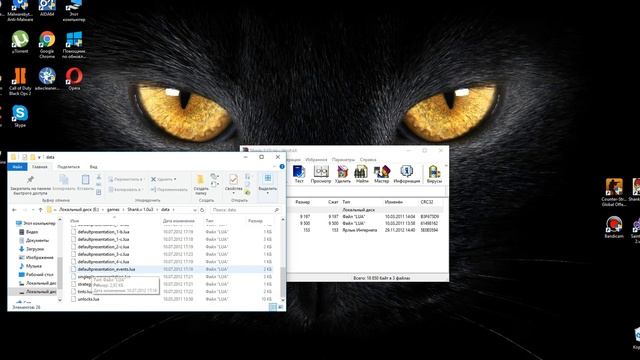
Task: Select the adwcleaner desktop icon
Action: pos(47,78)
